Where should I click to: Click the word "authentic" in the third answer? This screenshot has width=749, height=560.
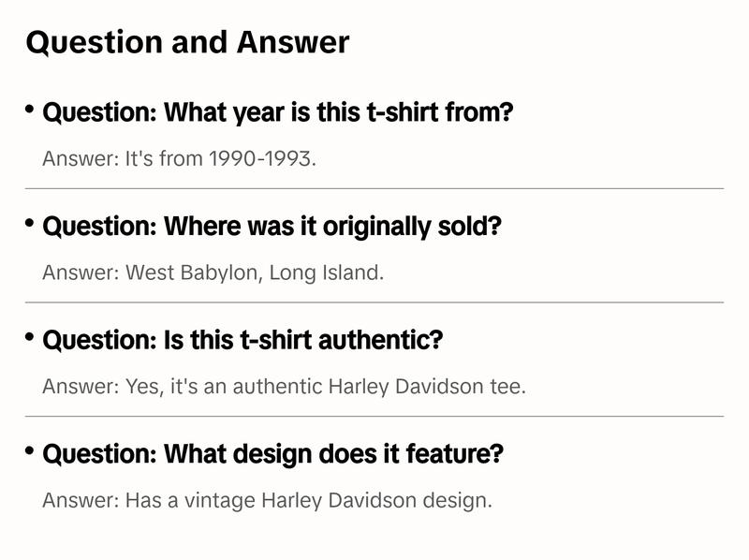pos(276,387)
